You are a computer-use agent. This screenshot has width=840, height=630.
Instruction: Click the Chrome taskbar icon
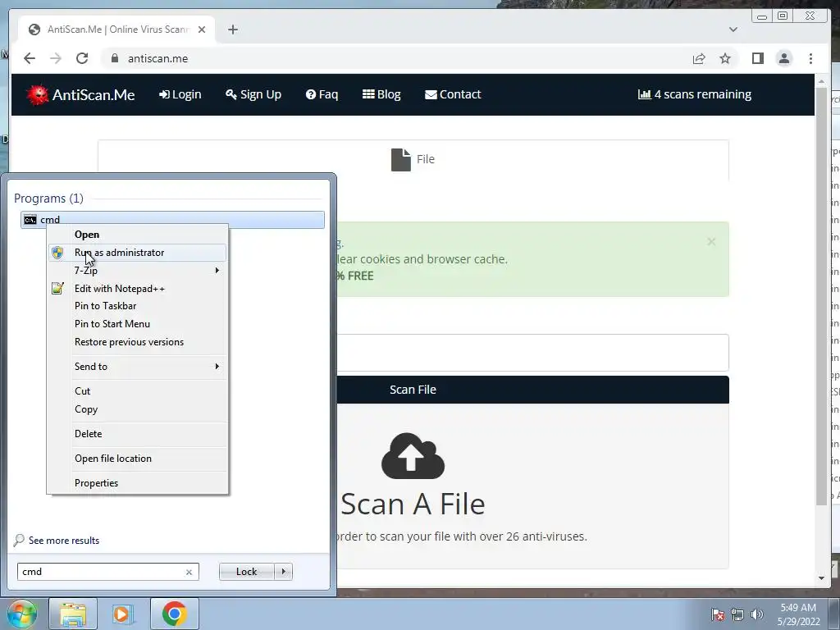click(175, 614)
